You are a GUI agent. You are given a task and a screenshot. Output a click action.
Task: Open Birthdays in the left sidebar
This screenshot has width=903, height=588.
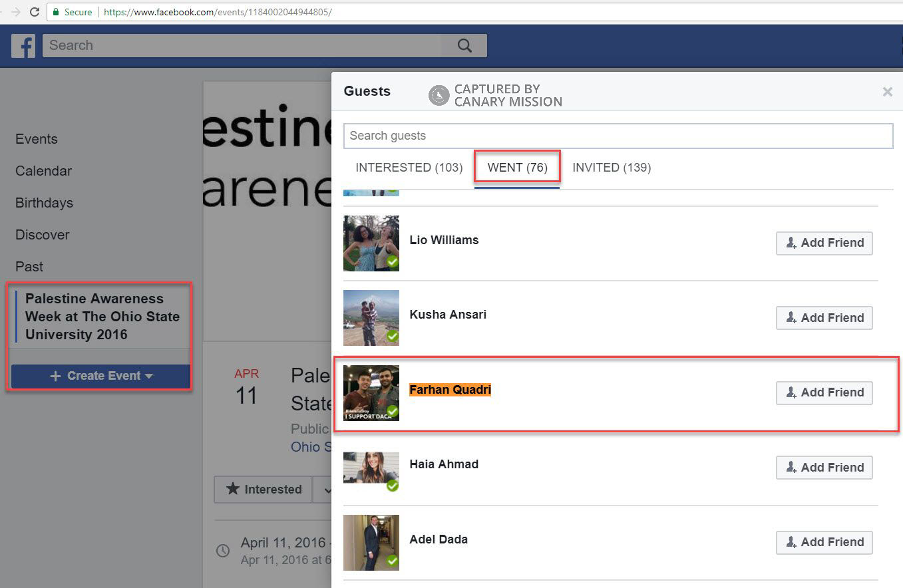click(x=44, y=203)
